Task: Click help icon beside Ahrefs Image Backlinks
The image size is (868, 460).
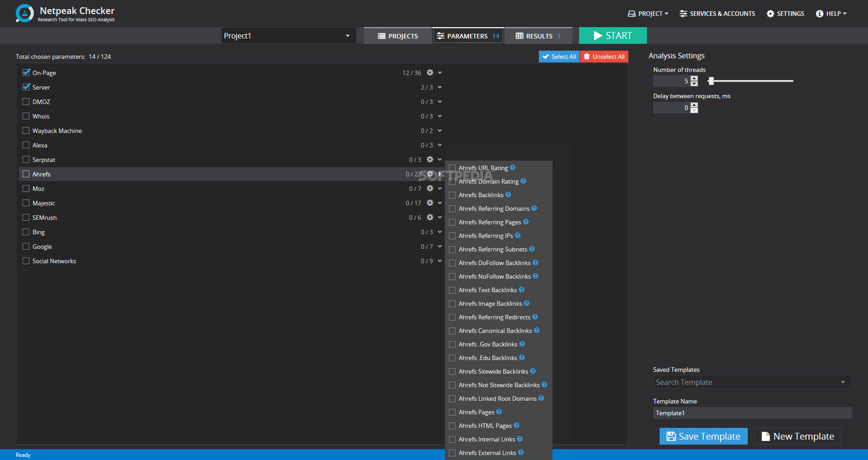Action: pos(527,303)
